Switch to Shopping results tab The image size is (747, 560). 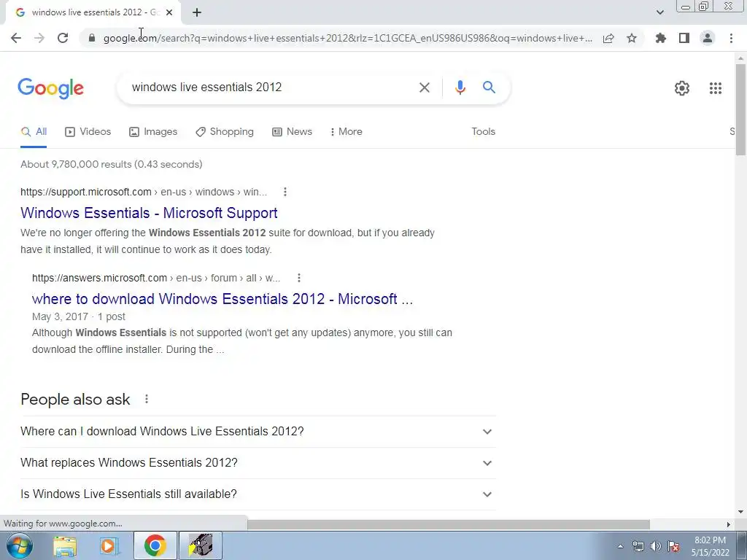click(x=225, y=132)
